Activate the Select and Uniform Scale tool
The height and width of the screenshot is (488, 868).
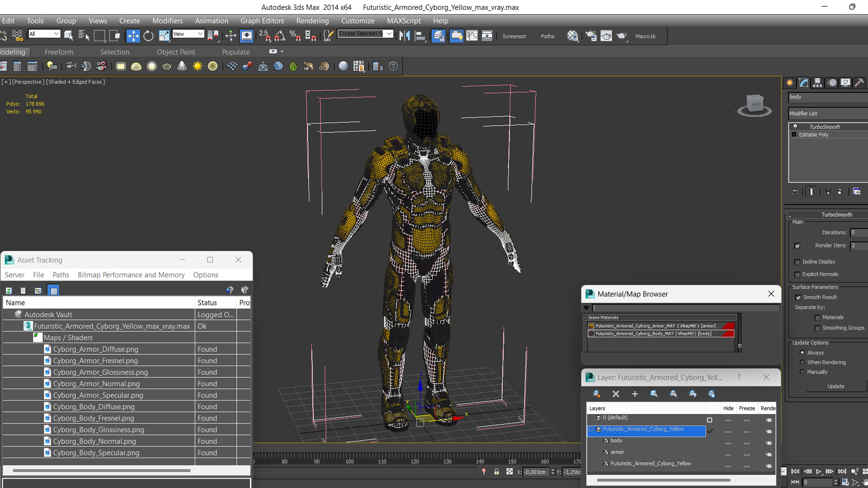(164, 36)
